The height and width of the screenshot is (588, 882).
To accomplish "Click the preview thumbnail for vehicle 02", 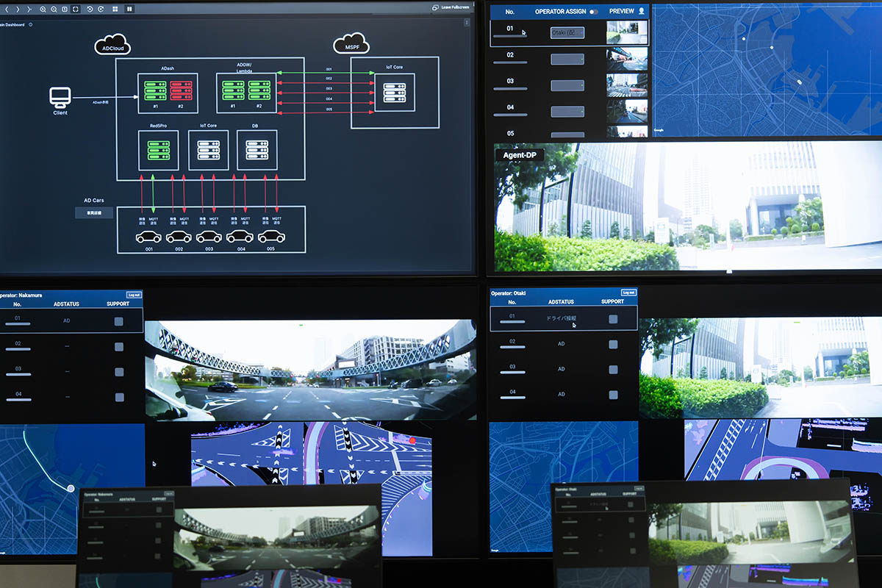I will click(627, 59).
